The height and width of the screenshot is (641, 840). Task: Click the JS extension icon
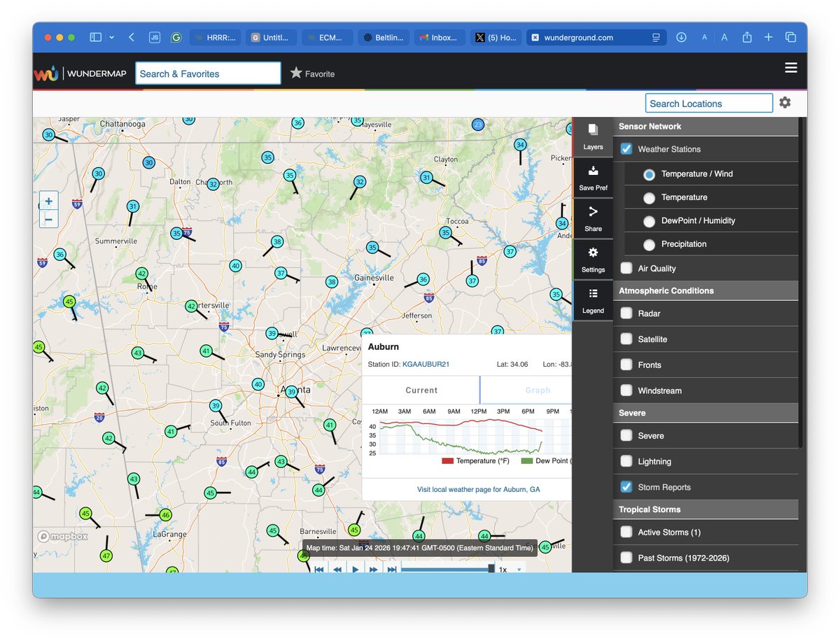155,37
